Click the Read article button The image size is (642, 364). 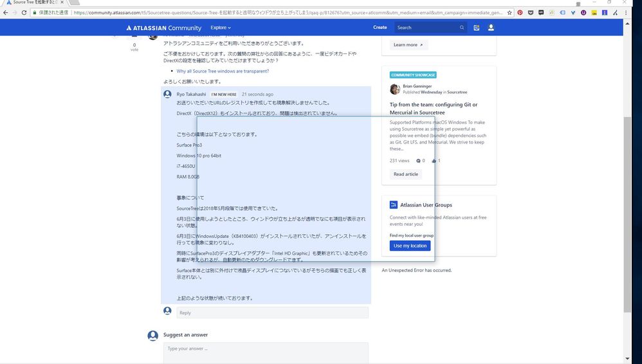click(x=406, y=174)
